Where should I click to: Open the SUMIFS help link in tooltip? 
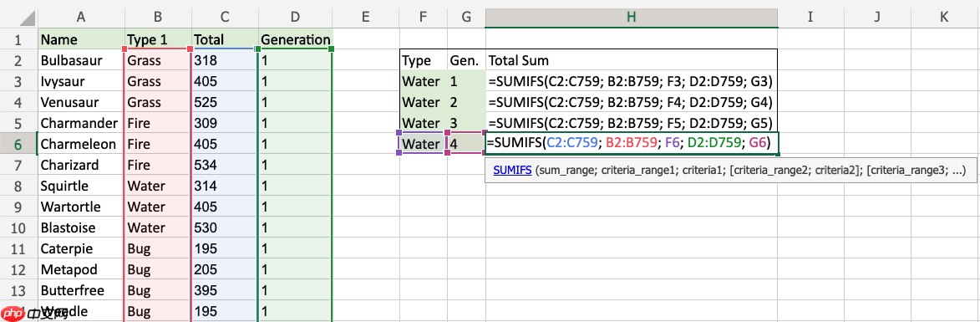pos(512,170)
